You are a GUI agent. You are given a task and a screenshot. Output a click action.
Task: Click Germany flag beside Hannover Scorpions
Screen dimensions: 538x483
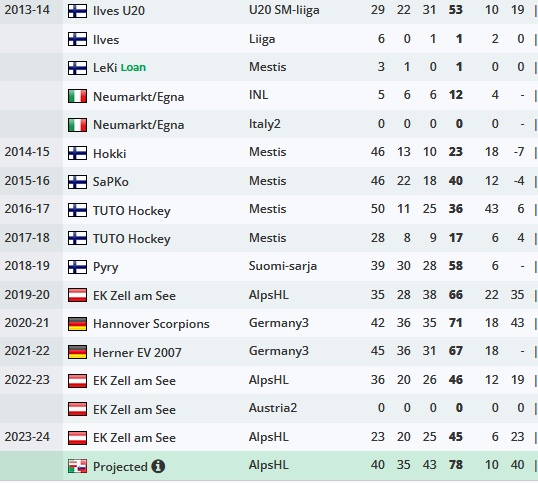[x=77, y=323]
